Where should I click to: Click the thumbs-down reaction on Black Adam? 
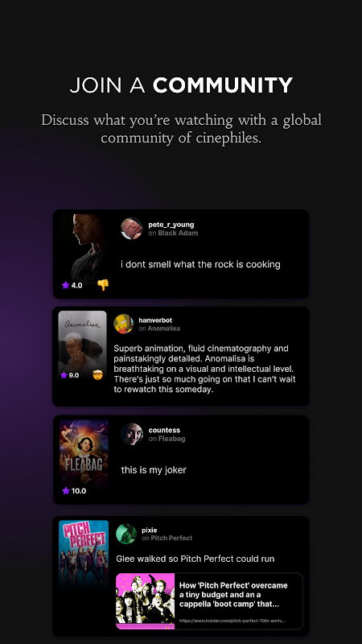coord(103,285)
